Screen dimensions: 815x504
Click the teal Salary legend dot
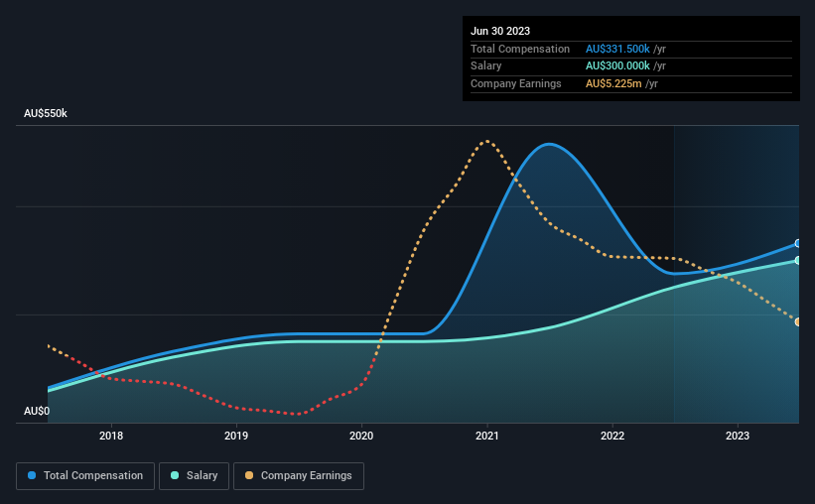pyautogui.click(x=175, y=475)
